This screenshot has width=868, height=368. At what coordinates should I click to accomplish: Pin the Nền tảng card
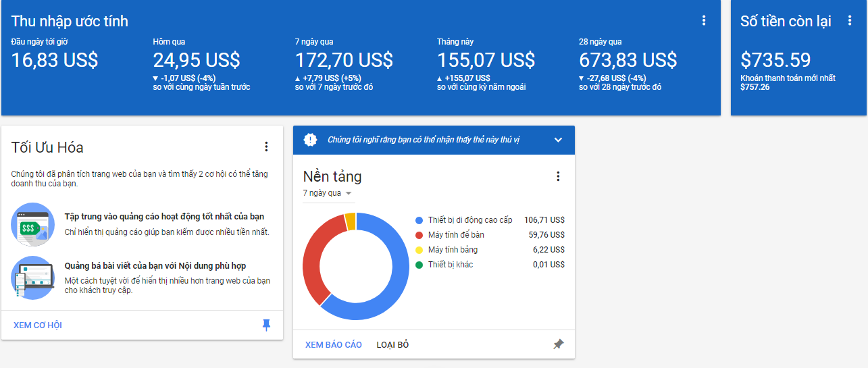click(558, 344)
